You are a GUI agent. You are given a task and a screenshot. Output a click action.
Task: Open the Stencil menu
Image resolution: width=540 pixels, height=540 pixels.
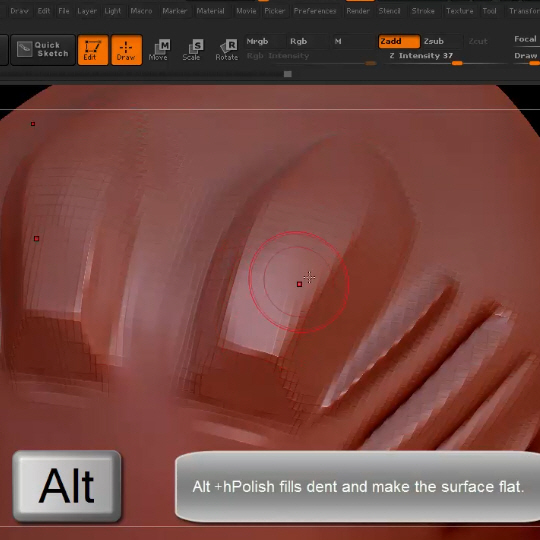390,11
